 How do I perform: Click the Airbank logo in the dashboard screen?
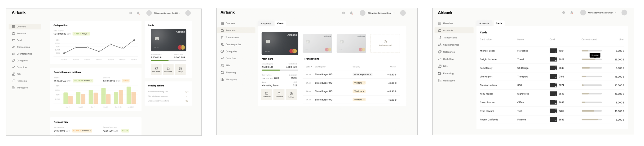point(19,13)
